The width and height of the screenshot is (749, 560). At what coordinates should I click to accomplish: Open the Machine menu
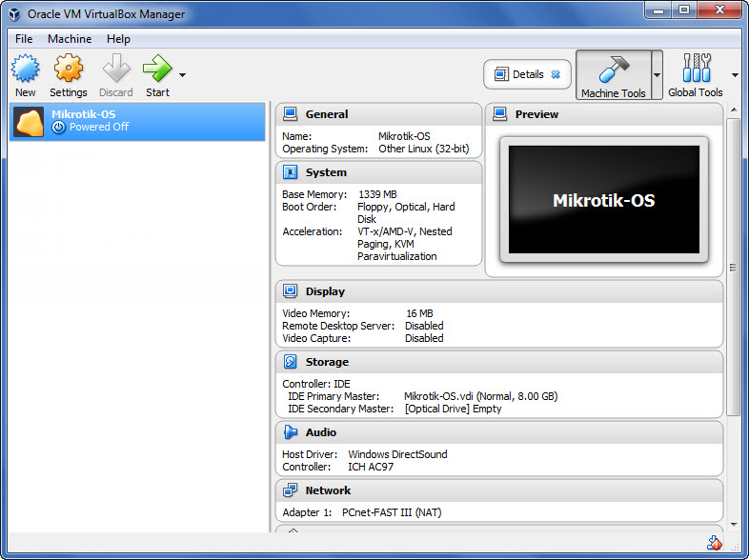coord(70,39)
